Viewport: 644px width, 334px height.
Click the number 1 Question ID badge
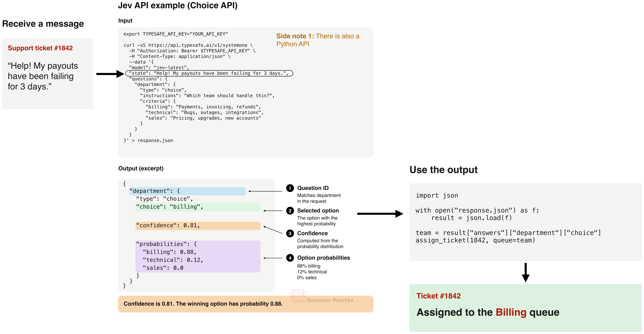coord(290,188)
